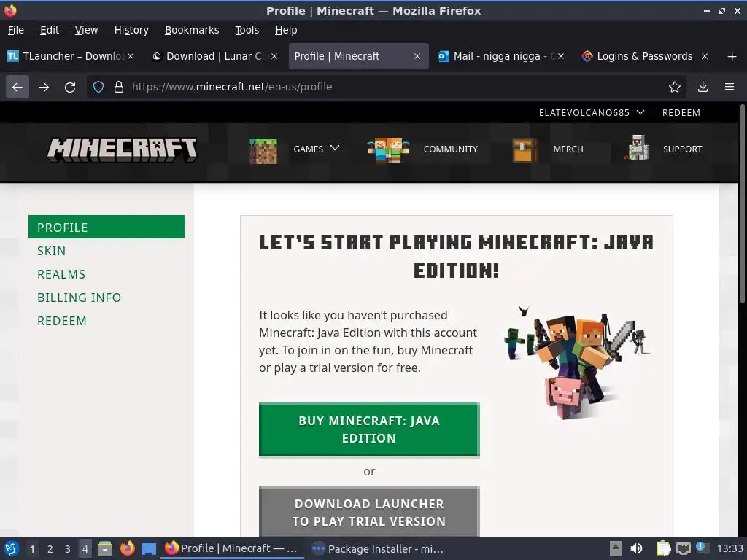This screenshot has width=747, height=560.
Task: Open Billing Info in the sidebar
Action: [79, 297]
